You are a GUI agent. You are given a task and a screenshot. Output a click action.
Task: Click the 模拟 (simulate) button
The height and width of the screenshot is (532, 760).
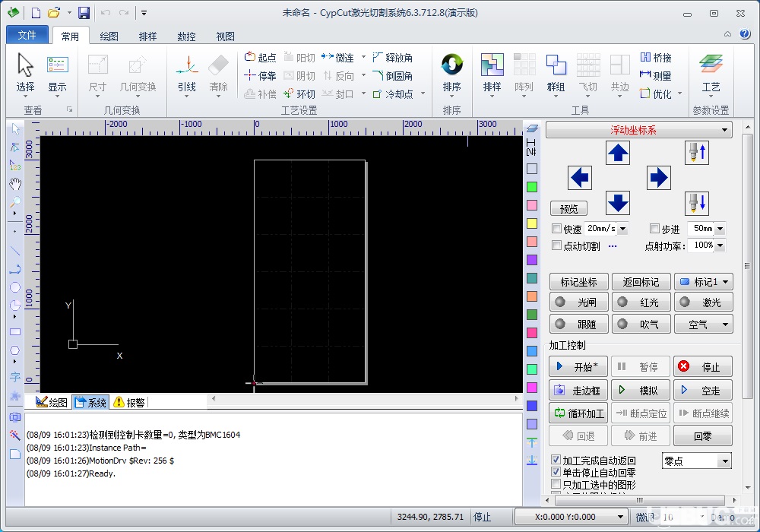640,390
